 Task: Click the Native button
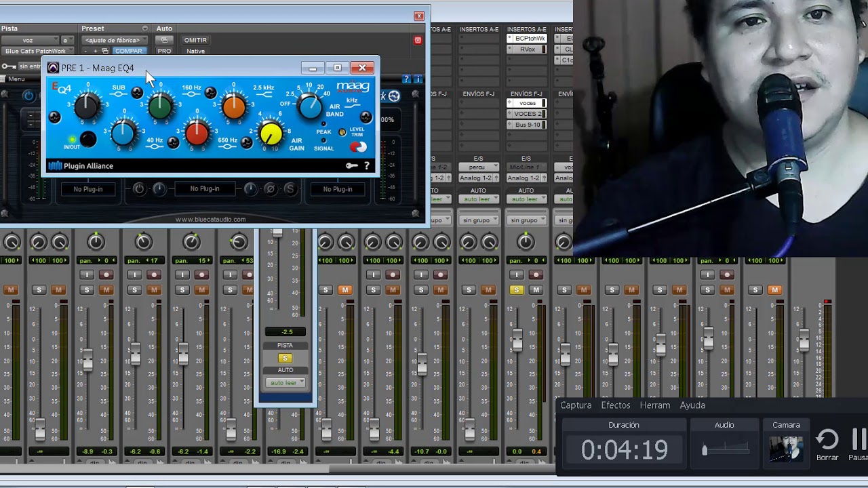tap(196, 51)
